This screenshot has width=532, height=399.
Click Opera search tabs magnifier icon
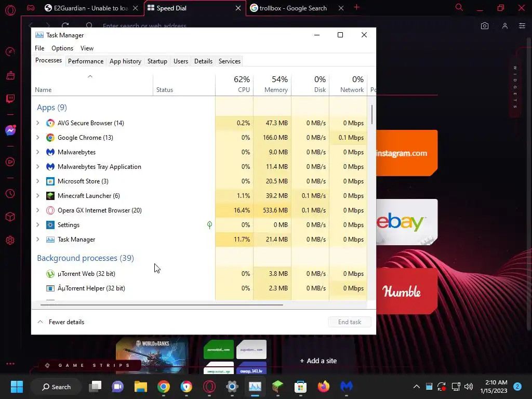[x=459, y=7]
